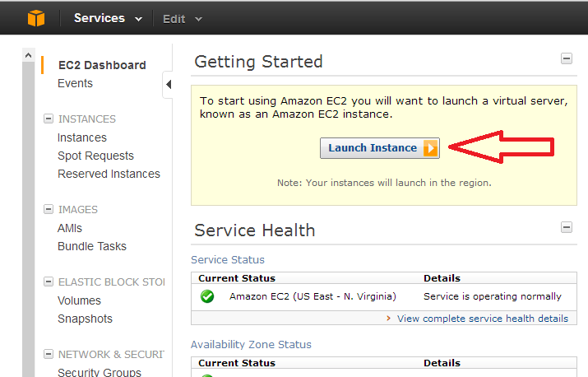588x377 pixels.
Task: Collapse the INSTANCES sidebar section
Action: tap(49, 119)
